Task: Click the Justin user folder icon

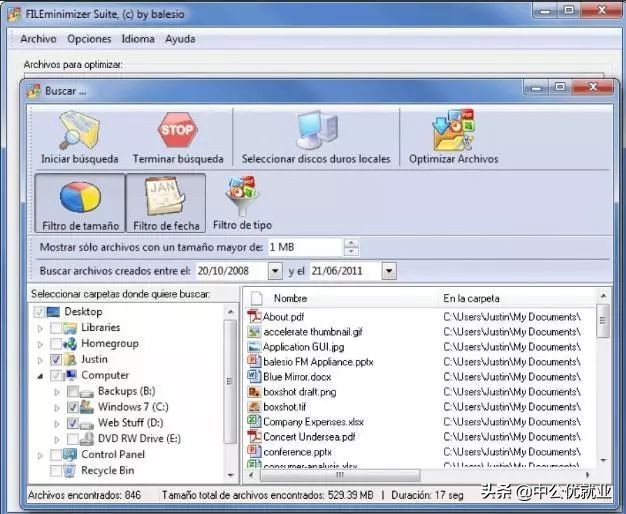Action: (x=70, y=359)
